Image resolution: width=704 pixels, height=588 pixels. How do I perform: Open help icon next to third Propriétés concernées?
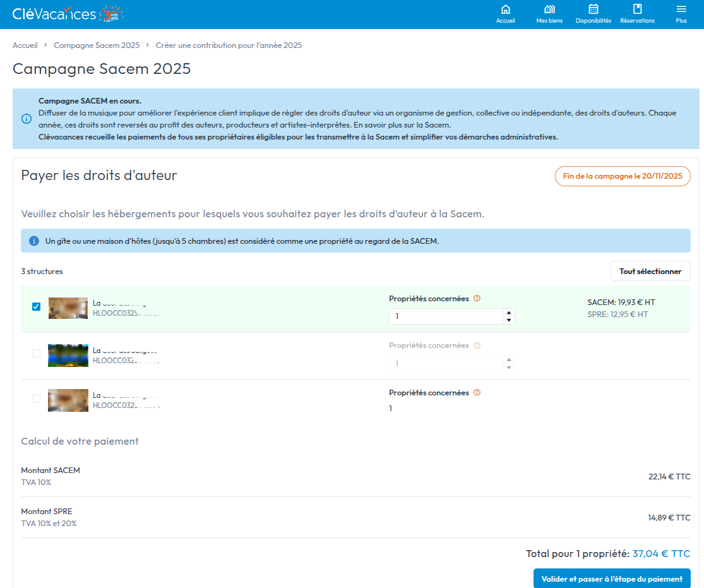pos(477,393)
